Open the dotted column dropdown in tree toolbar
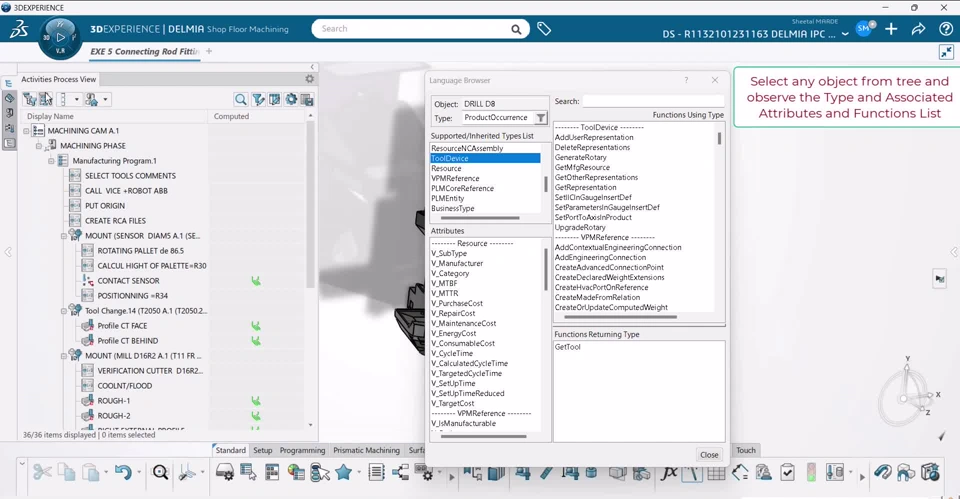This screenshot has height=499, width=960. point(77,99)
